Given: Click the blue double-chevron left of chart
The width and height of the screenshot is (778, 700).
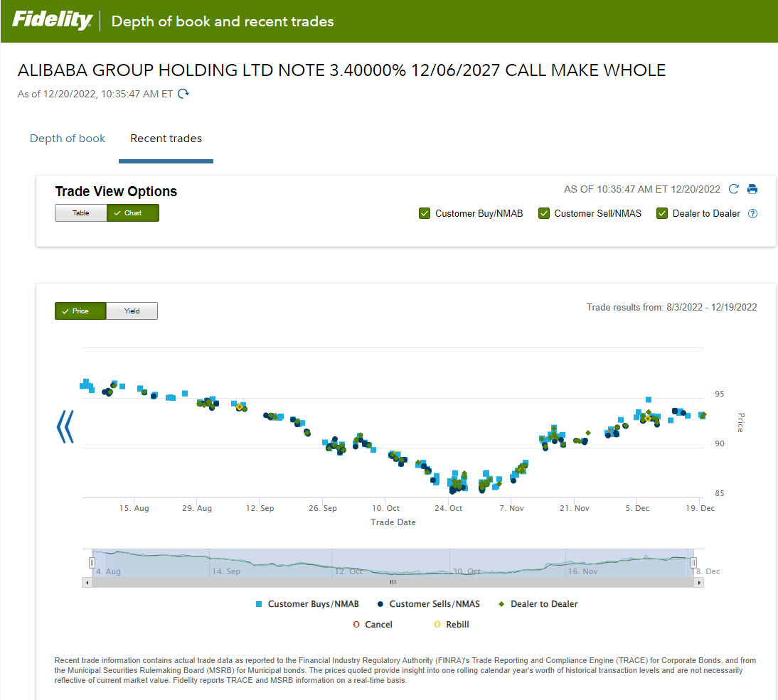Looking at the screenshot, I should point(65,426).
